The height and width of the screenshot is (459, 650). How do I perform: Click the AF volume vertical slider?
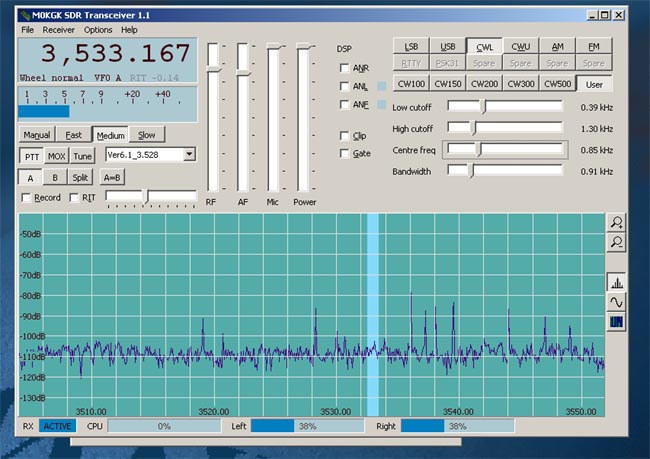(242, 70)
